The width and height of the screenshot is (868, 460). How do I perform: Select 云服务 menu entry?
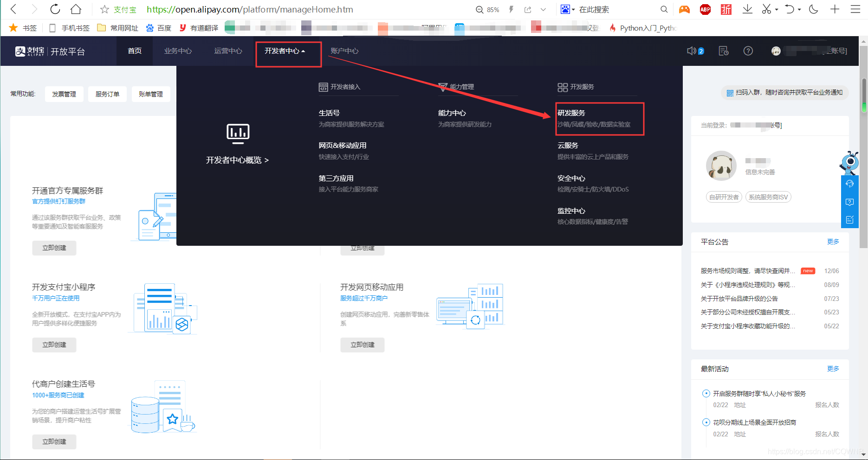point(568,146)
